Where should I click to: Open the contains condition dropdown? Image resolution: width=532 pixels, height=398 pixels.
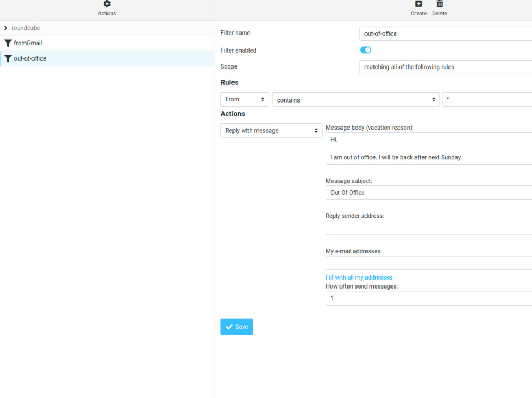tap(356, 99)
